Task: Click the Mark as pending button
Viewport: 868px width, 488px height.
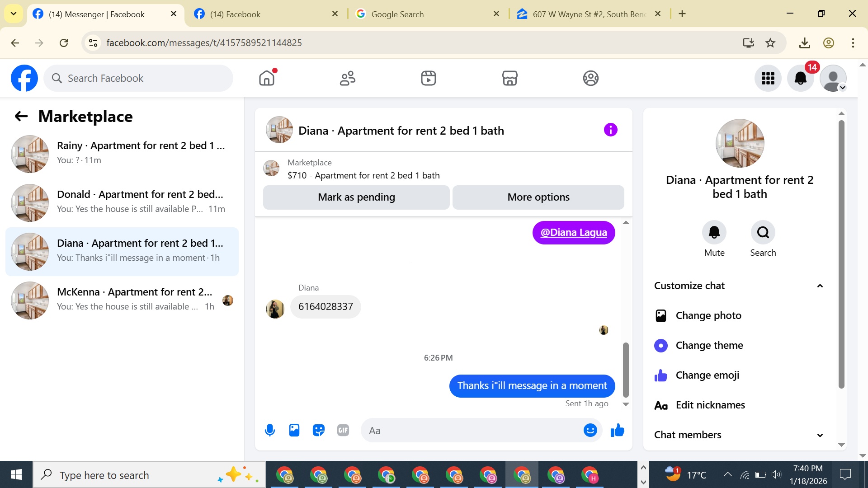Action: [x=356, y=197]
